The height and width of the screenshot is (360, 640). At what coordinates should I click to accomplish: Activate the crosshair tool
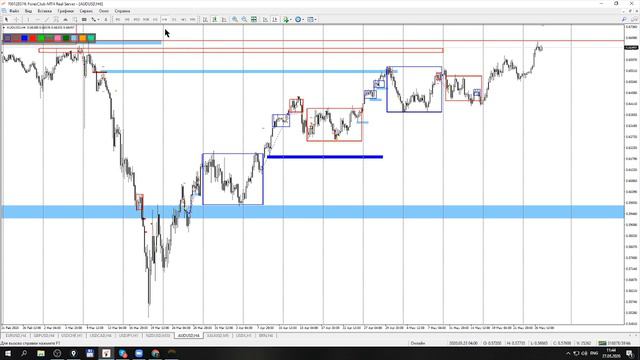point(16,19)
